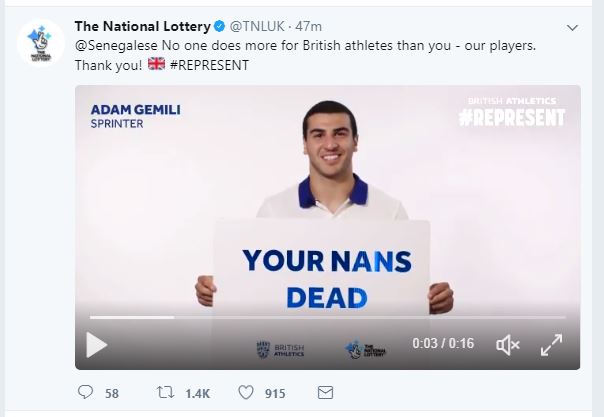Expand the tweet options chevron
604x417 pixels.
pyautogui.click(x=572, y=27)
